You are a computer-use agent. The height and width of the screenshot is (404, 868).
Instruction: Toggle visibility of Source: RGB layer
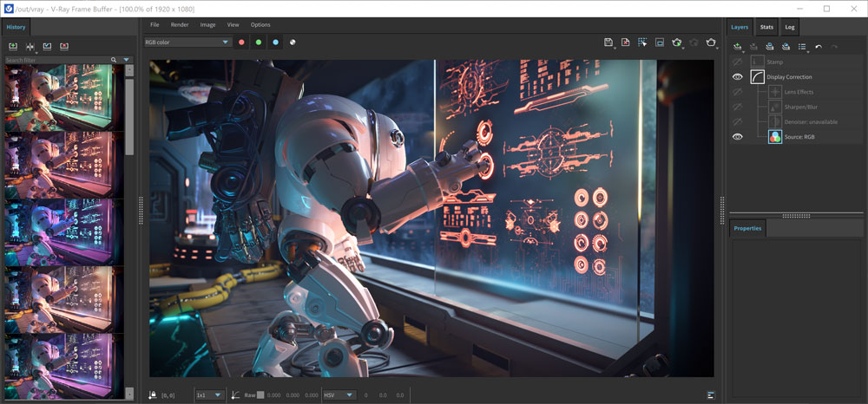tap(738, 137)
